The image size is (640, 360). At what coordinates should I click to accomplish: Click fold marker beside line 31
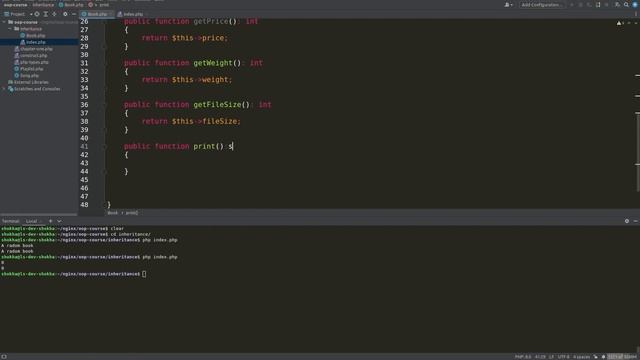[x=105, y=63]
